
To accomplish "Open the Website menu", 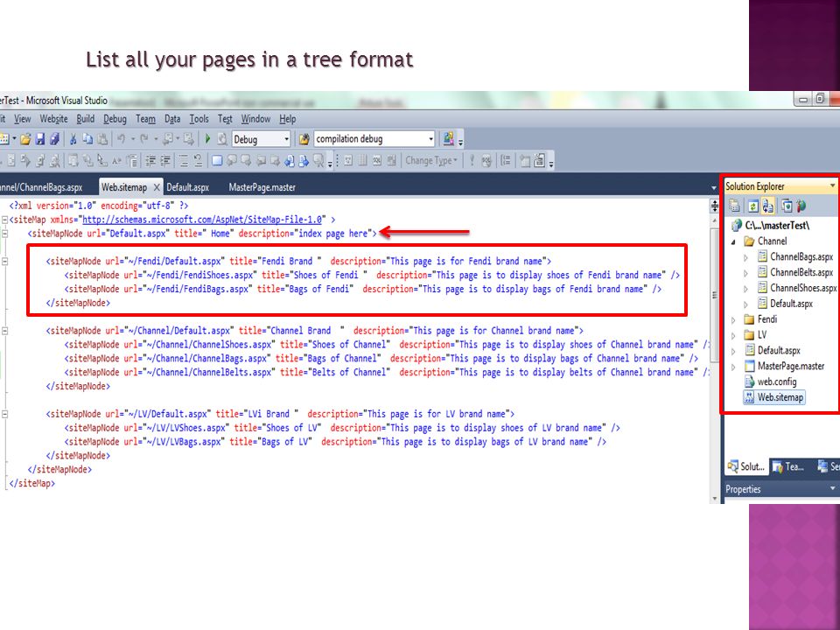I will (53, 119).
